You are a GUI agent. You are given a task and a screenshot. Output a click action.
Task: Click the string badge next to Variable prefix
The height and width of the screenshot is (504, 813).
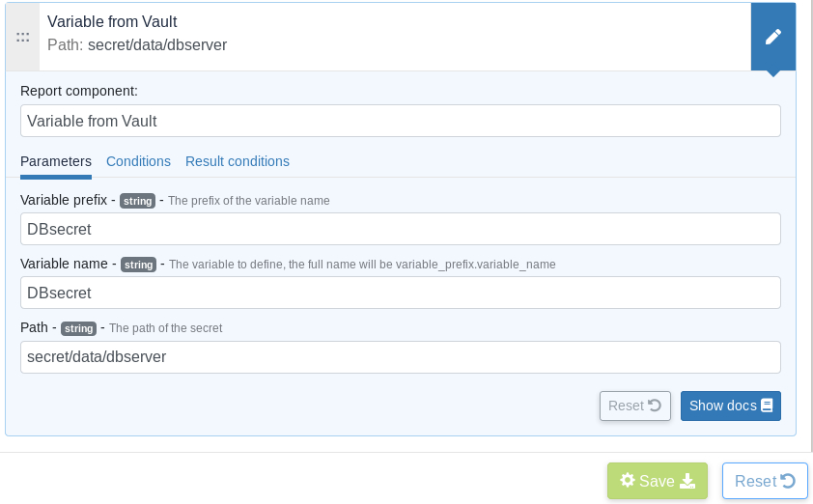coord(137,201)
